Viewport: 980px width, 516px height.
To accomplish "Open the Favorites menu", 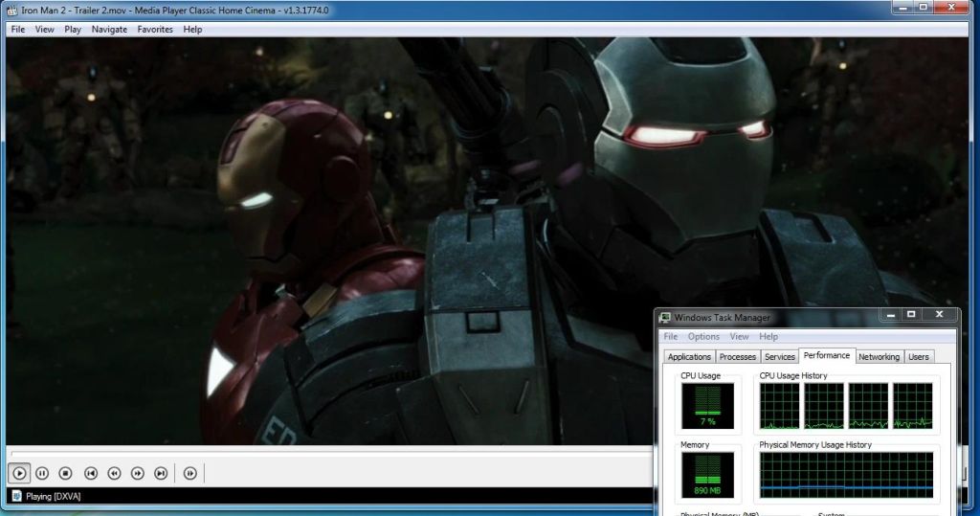I will (155, 30).
